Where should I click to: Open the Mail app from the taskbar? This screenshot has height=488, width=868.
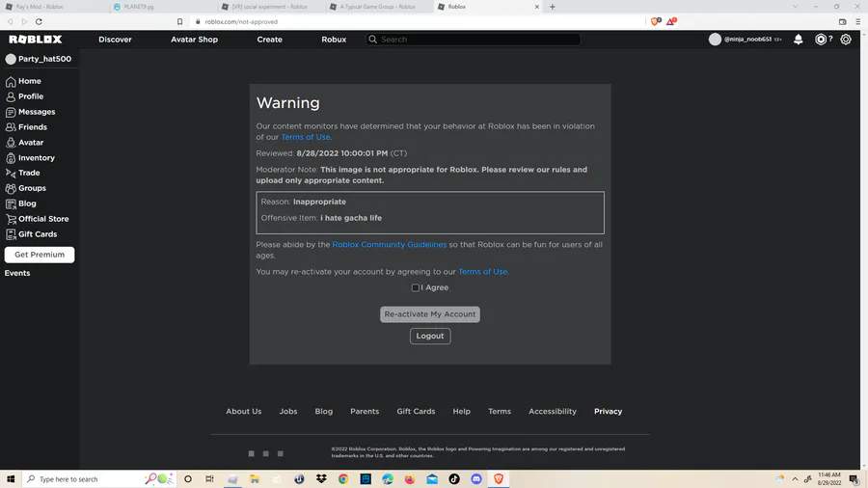[x=432, y=479]
